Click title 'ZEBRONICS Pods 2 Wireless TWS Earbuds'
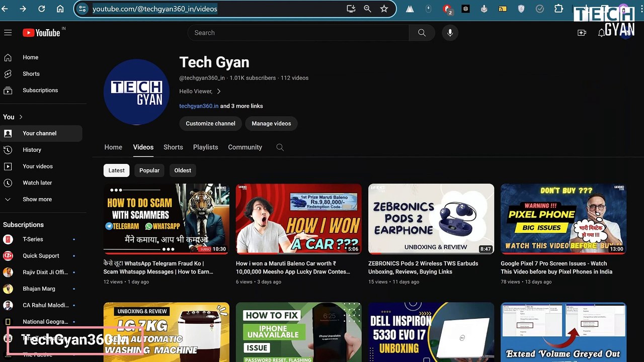The width and height of the screenshot is (644, 362). point(423,267)
